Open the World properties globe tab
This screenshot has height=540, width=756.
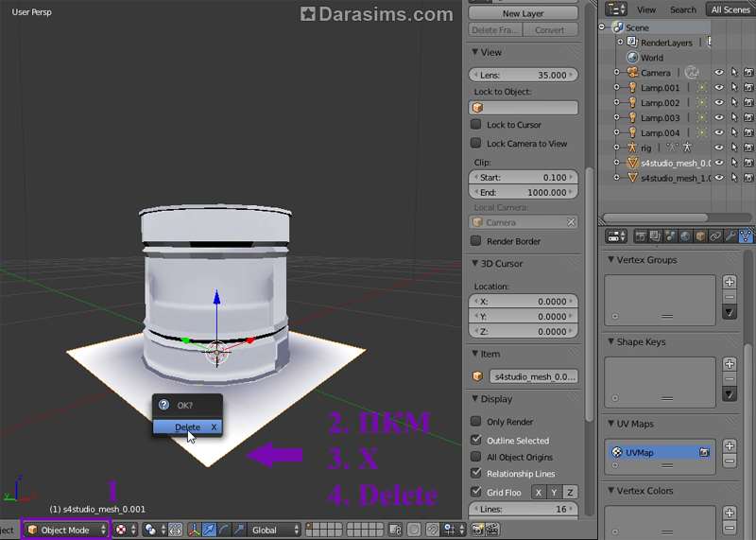pos(685,236)
